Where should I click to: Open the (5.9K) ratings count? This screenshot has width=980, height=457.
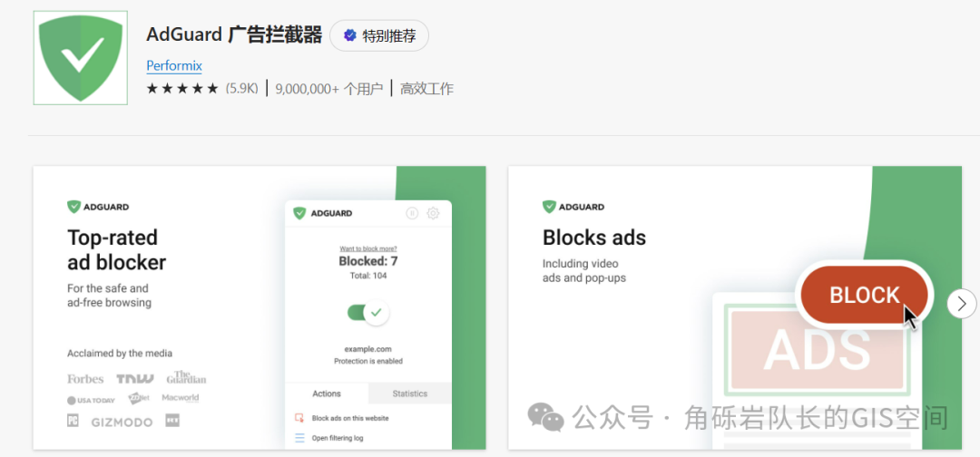pos(241,89)
